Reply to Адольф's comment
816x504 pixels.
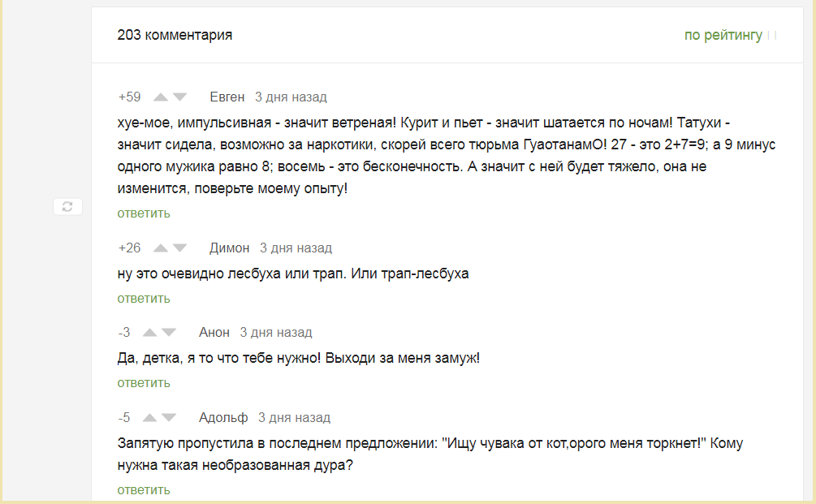coord(144,490)
